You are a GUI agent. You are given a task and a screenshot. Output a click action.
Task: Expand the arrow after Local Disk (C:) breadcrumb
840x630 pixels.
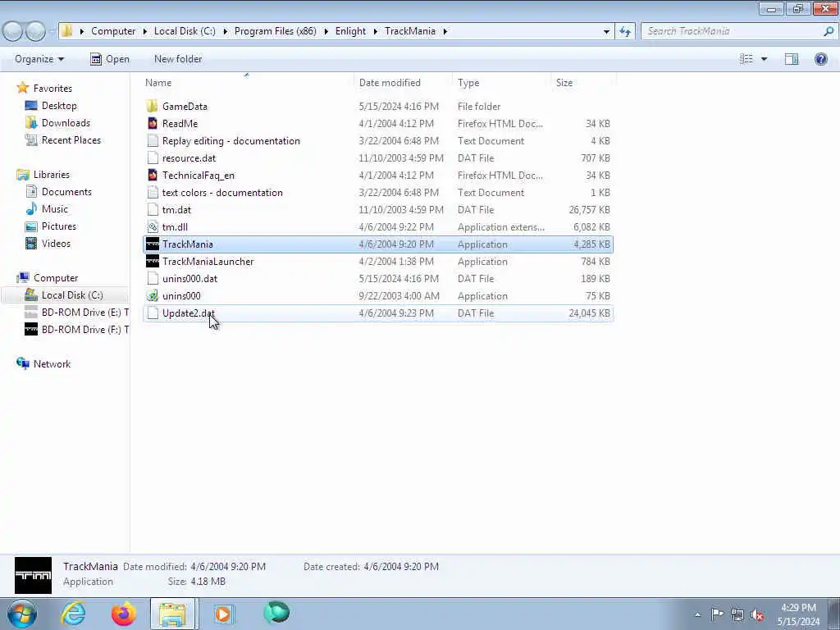pos(225,31)
